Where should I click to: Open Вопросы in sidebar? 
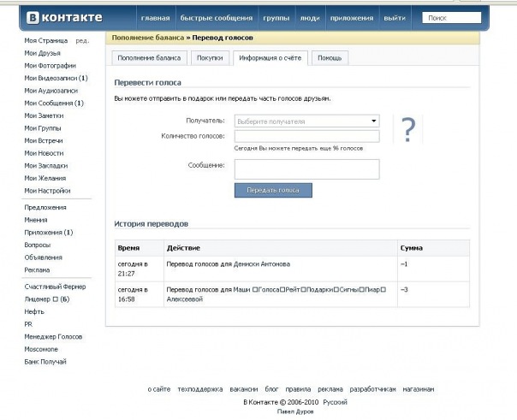(38, 245)
